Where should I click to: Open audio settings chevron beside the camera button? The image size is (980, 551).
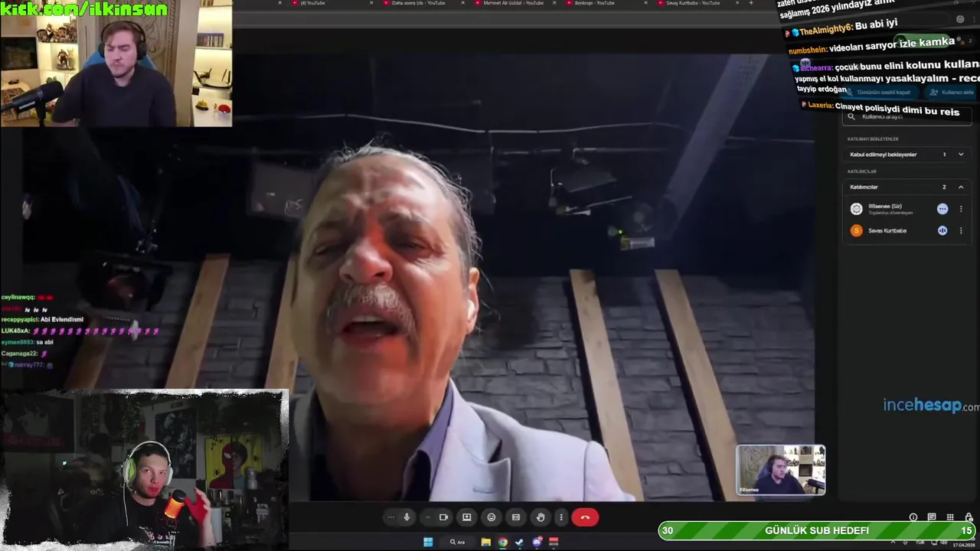[x=427, y=517]
